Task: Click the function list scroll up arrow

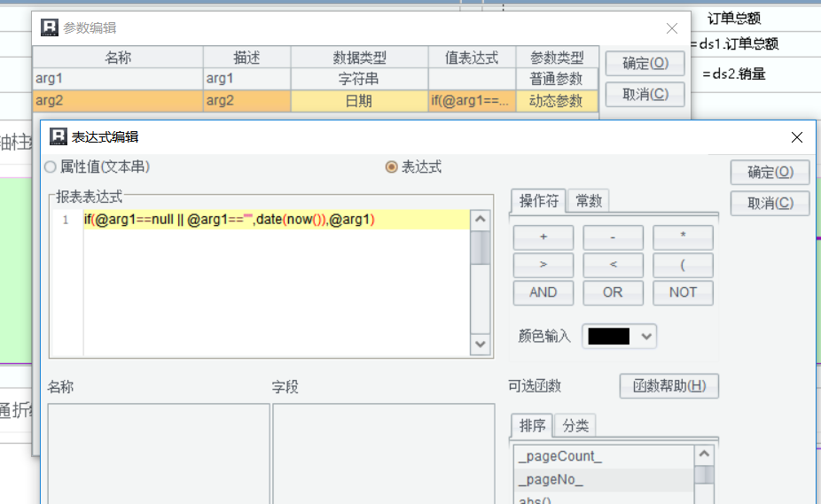Action: pyautogui.click(x=704, y=454)
